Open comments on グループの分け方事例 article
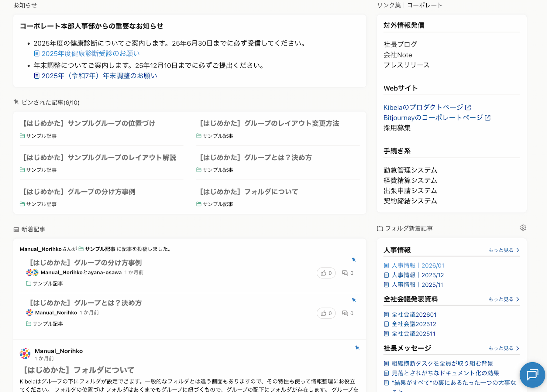The width and height of the screenshot is (547, 392). [346, 273]
